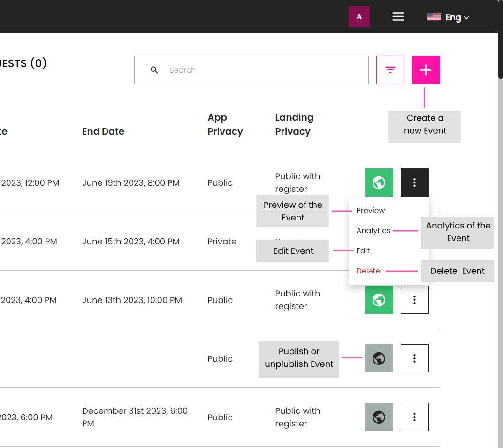Open three-dot menu for June 13th event

tap(414, 300)
